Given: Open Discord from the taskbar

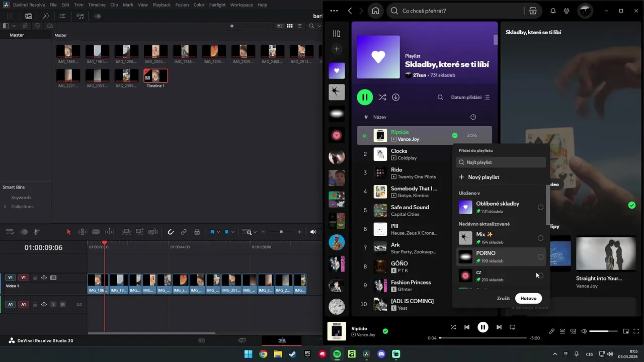Looking at the screenshot, I should click(381, 354).
